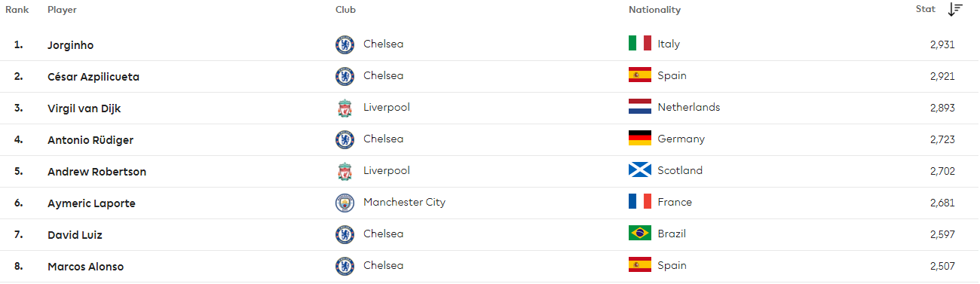Open Jorginho's player profile

pyautogui.click(x=70, y=44)
